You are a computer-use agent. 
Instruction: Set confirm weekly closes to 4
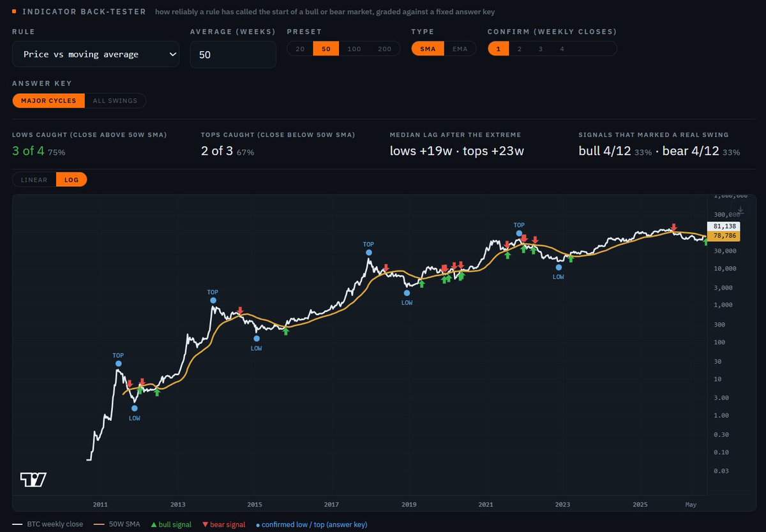point(562,48)
